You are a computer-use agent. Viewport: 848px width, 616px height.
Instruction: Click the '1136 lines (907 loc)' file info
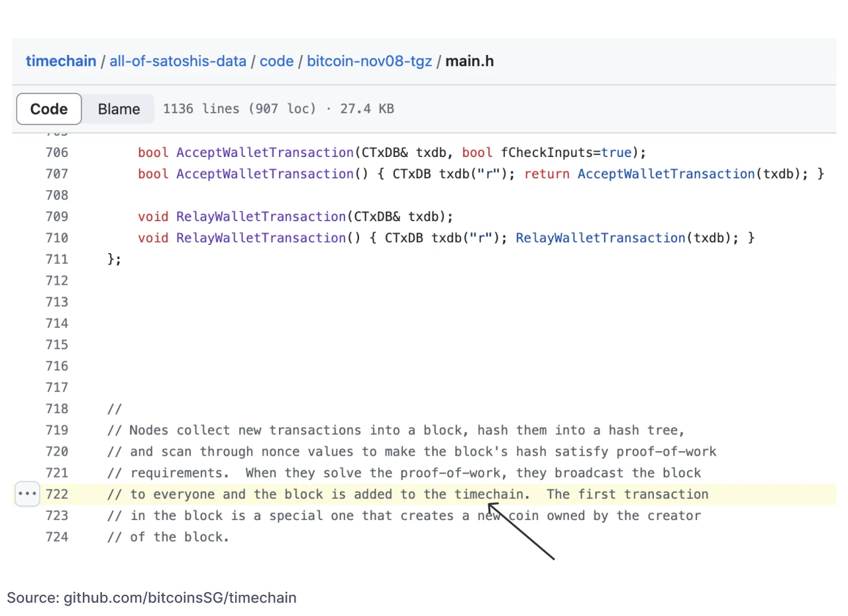pyautogui.click(x=240, y=109)
